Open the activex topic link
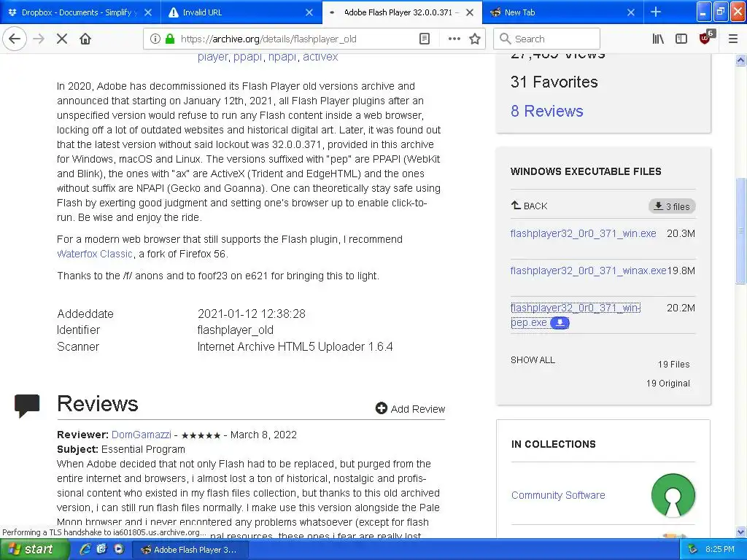The height and width of the screenshot is (560, 747). (320, 57)
